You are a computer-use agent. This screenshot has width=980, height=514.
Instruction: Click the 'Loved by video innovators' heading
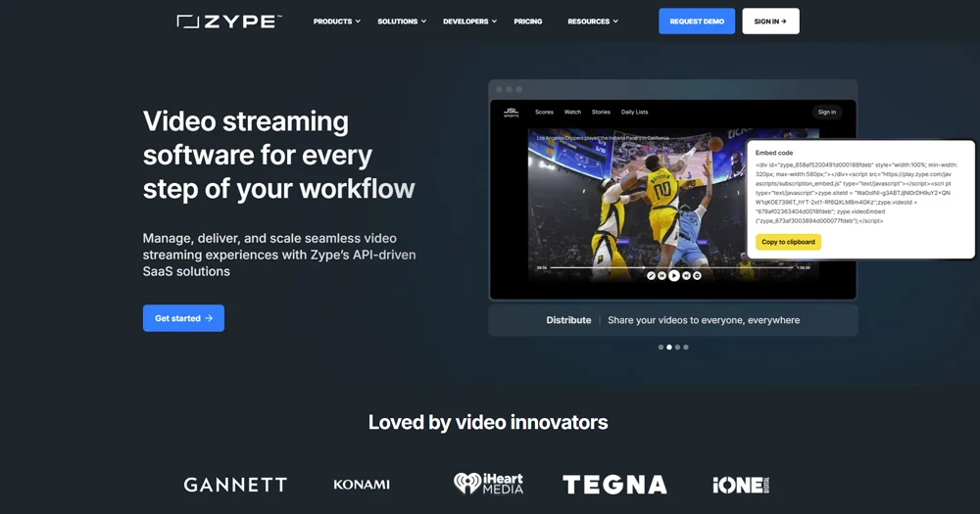tap(487, 422)
